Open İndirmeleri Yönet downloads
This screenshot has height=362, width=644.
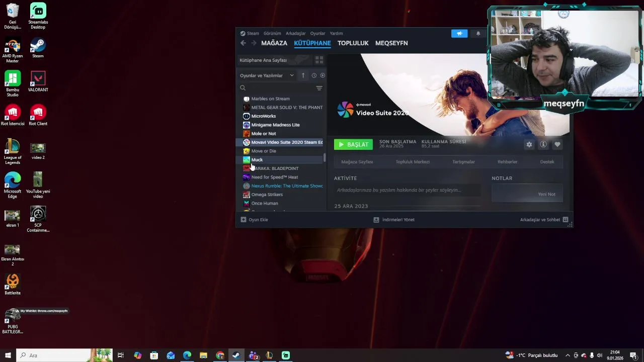tap(394, 220)
